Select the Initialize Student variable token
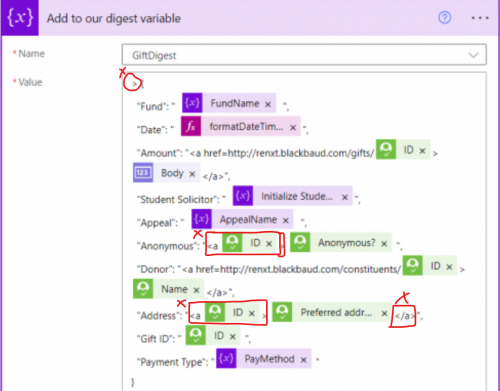500x391 pixels. (x=292, y=196)
